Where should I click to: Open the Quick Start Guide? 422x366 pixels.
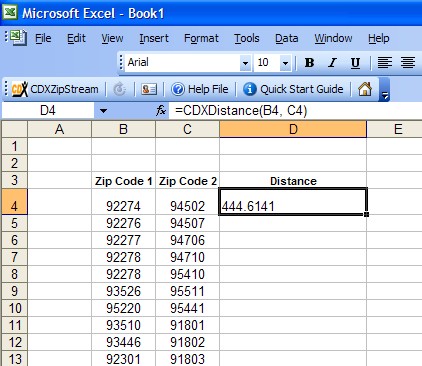point(293,89)
